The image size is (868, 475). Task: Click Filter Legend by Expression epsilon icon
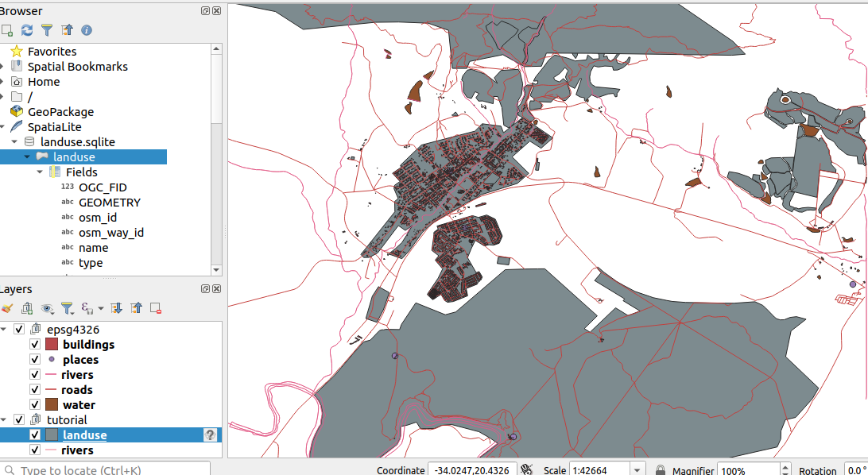coord(87,308)
